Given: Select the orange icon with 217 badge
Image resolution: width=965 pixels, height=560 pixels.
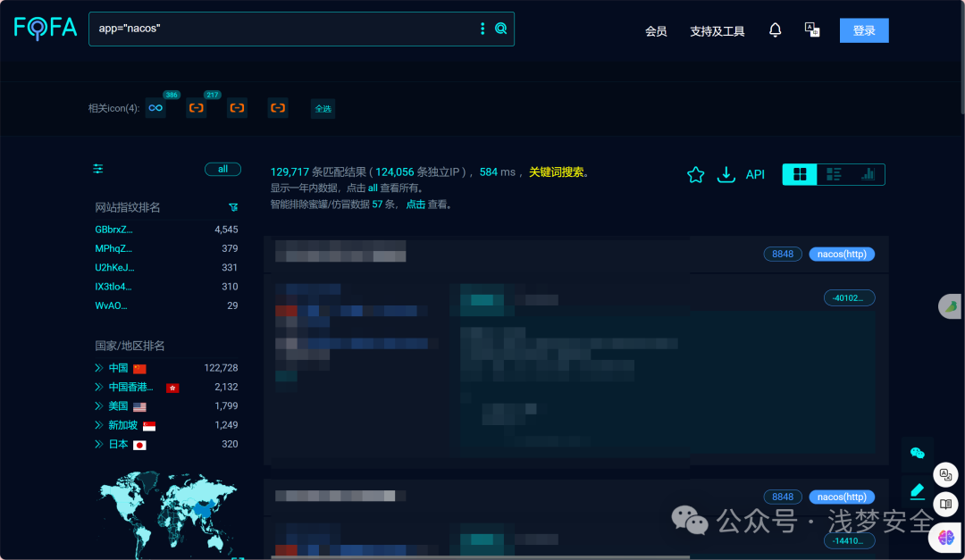Looking at the screenshot, I should pos(197,108).
